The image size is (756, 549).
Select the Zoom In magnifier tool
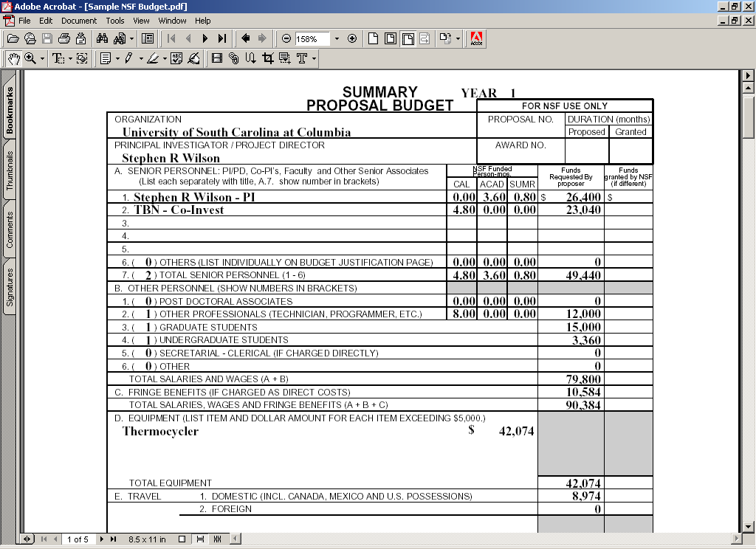coord(30,59)
